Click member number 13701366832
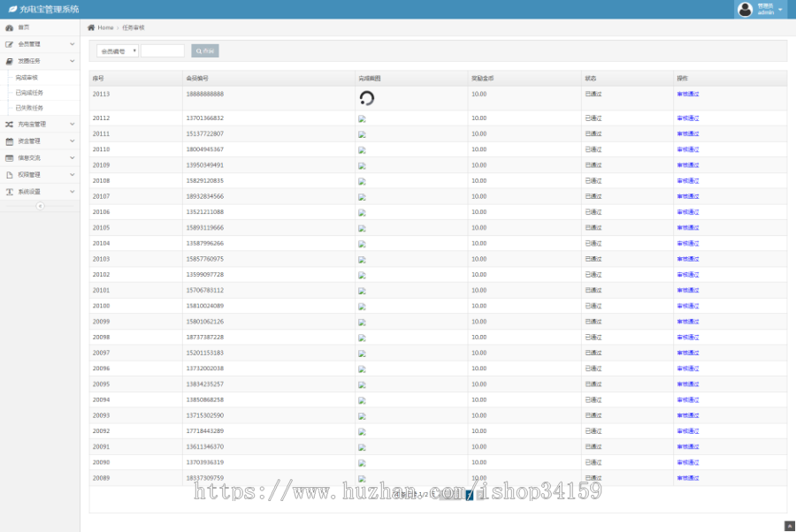The height and width of the screenshot is (532, 796). (204, 118)
